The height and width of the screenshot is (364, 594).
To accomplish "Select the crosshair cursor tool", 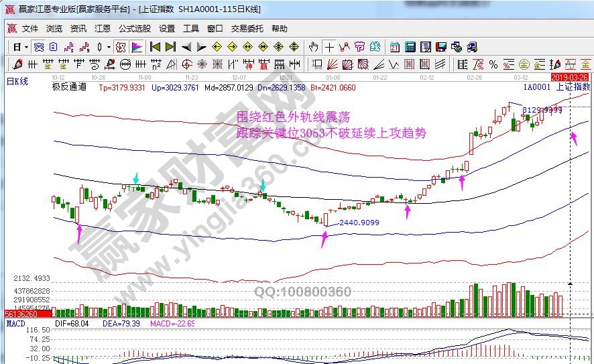I will tap(329, 47).
